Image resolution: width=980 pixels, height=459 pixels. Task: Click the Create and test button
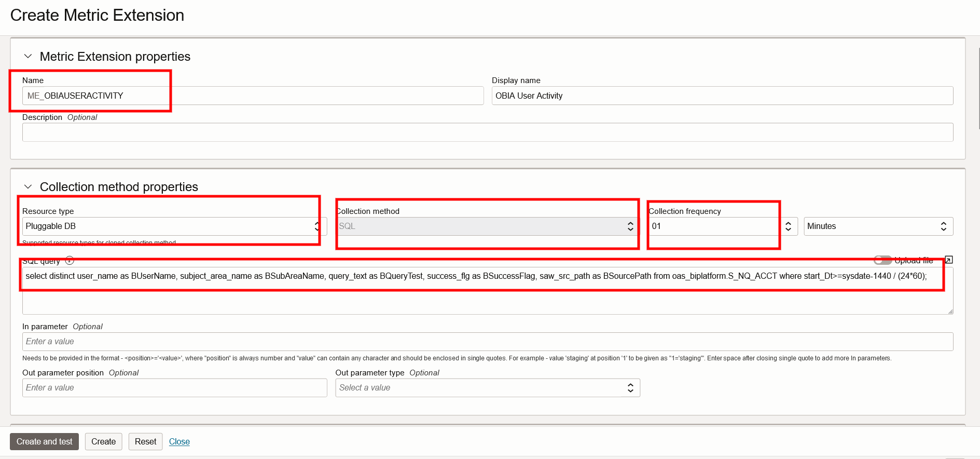pyautogui.click(x=45, y=442)
